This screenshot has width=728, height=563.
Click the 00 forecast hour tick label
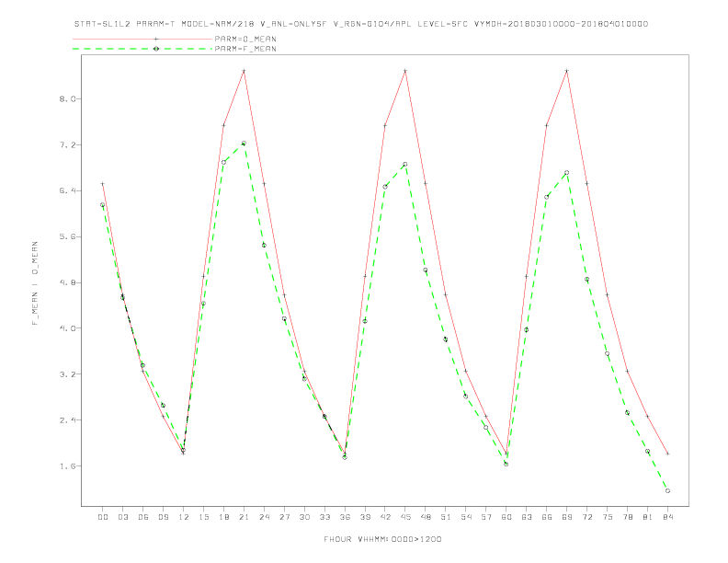[103, 517]
